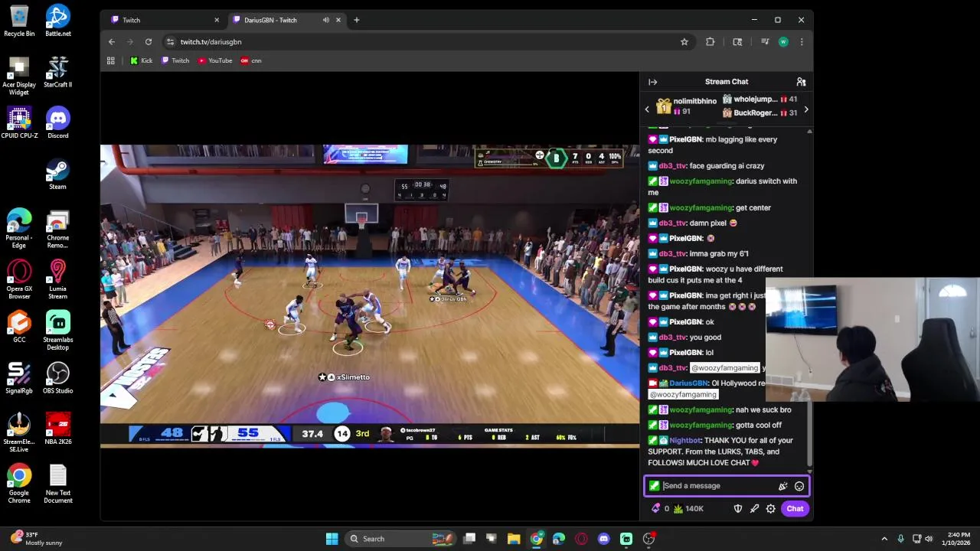The width and height of the screenshot is (980, 551).
Task: Click the Nightbot username in chat
Action: coord(684,440)
